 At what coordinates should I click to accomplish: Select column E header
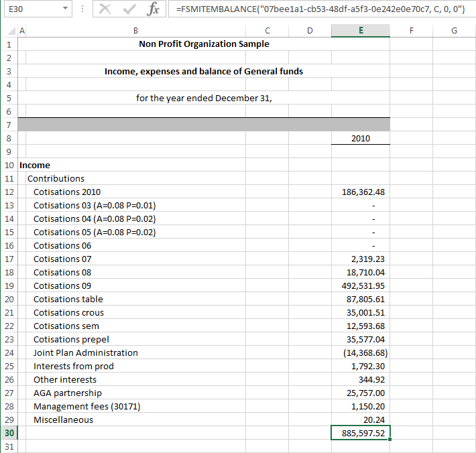(x=361, y=30)
